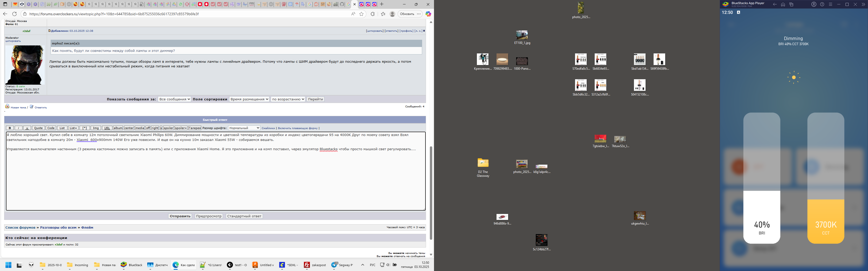Insert an Img tag
This screenshot has width=868, height=271.
pyautogui.click(x=96, y=128)
